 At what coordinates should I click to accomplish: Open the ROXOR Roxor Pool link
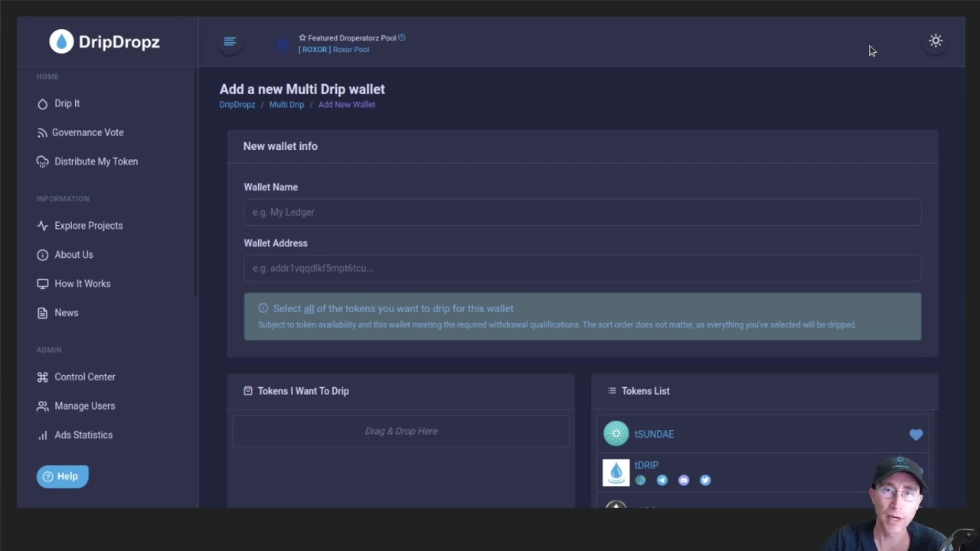tap(334, 50)
